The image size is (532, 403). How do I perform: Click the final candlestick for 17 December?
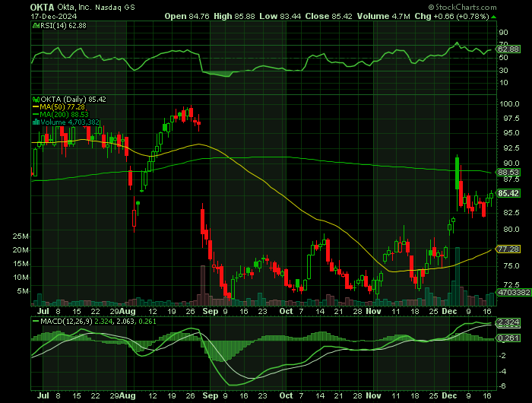(x=491, y=198)
